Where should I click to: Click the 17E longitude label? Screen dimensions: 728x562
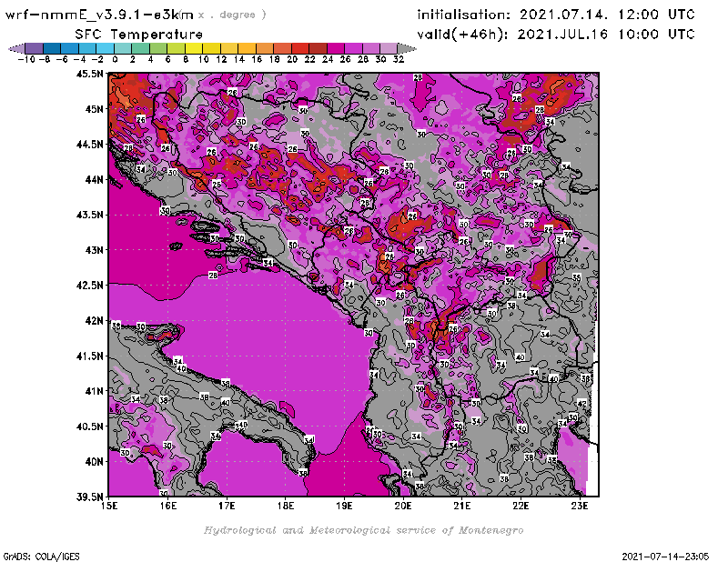click(x=227, y=506)
